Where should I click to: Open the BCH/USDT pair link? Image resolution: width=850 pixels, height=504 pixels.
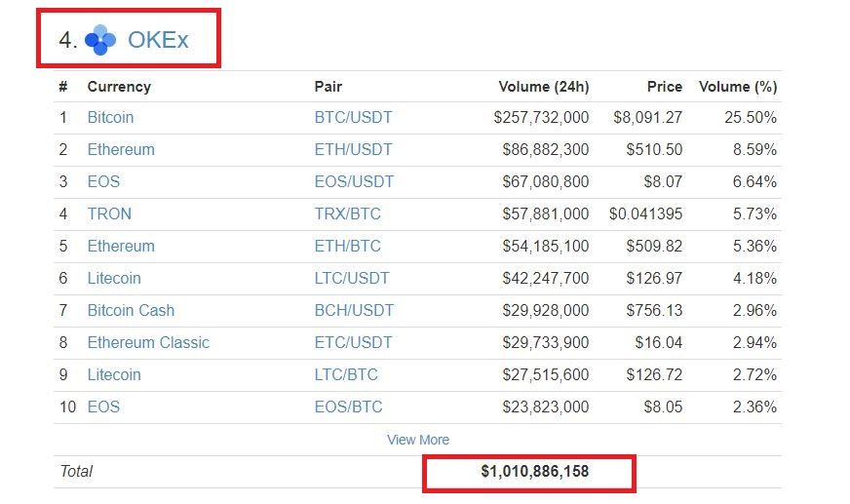[x=354, y=310]
